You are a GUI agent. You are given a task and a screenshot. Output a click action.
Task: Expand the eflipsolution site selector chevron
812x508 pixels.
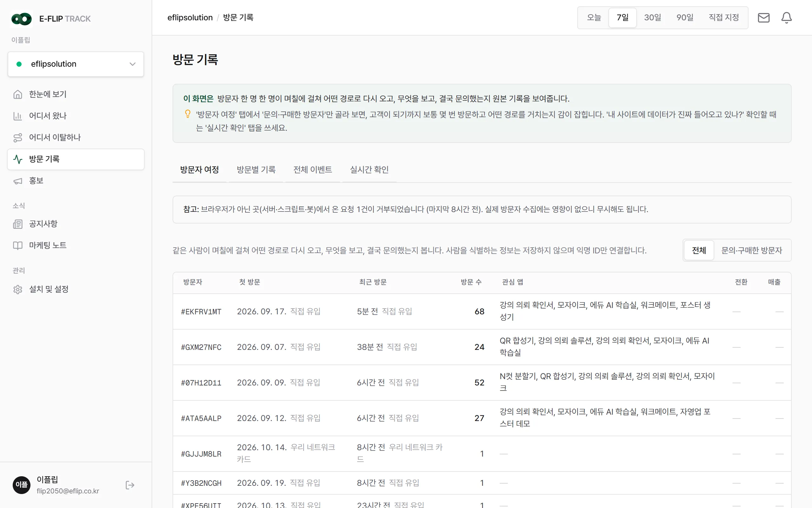tap(133, 64)
